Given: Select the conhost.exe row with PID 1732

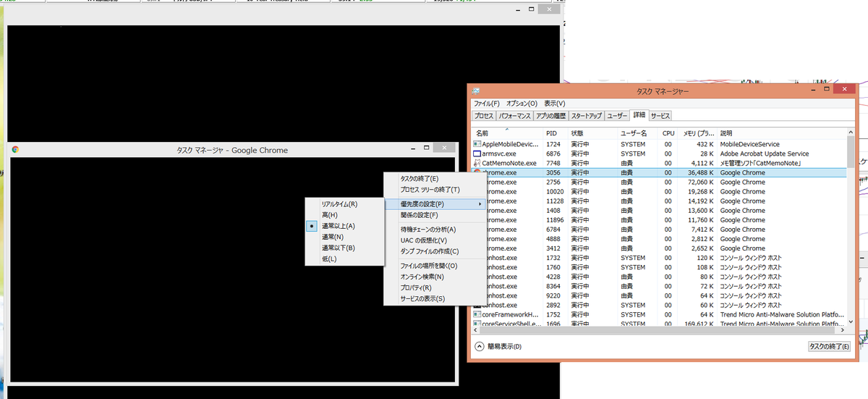Looking at the screenshot, I should click(x=659, y=257).
